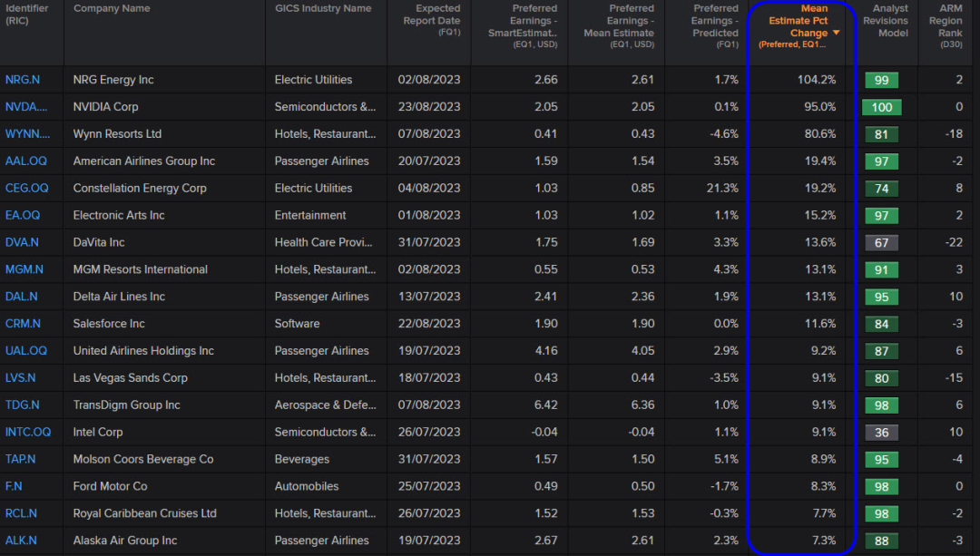Click United Airlines mean estimate 4.05
This screenshot has height=556, width=980.
point(643,351)
